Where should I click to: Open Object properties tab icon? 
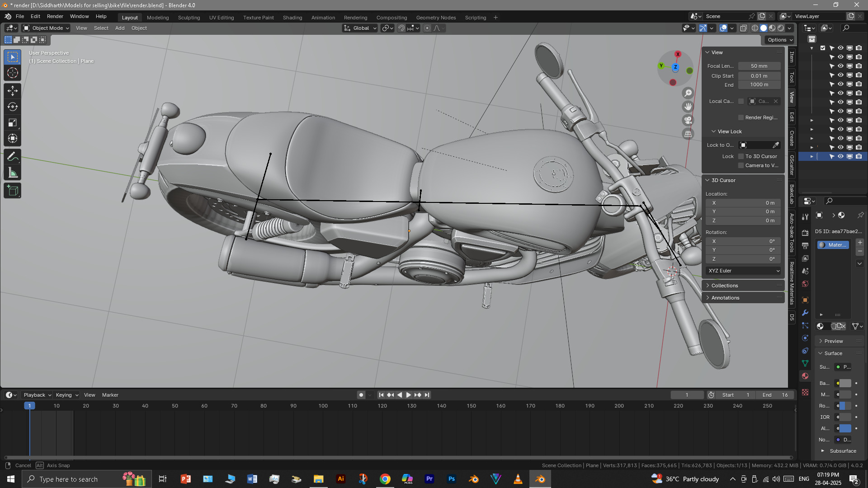tap(805, 300)
